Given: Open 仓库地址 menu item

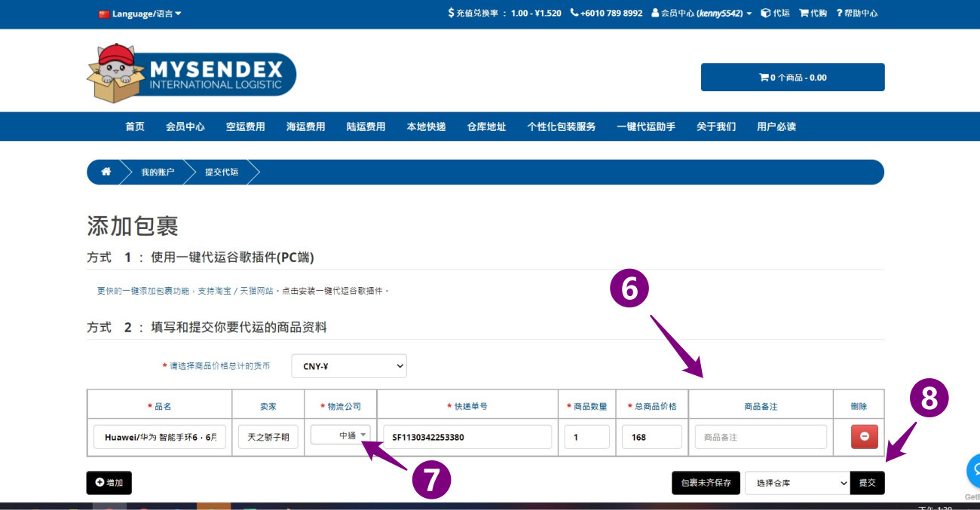Looking at the screenshot, I should [486, 127].
